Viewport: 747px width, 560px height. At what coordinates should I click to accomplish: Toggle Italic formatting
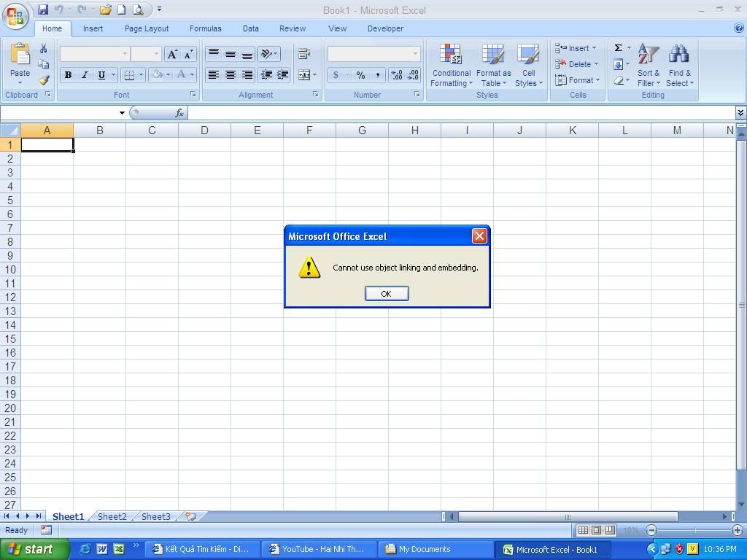(x=85, y=75)
